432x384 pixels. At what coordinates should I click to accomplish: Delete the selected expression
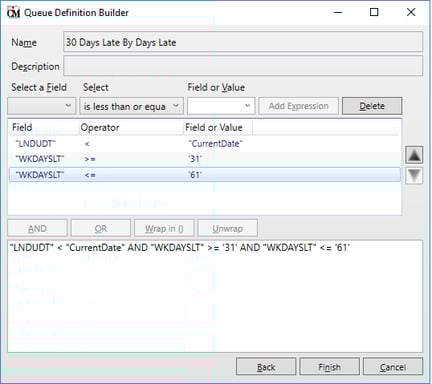pos(372,106)
